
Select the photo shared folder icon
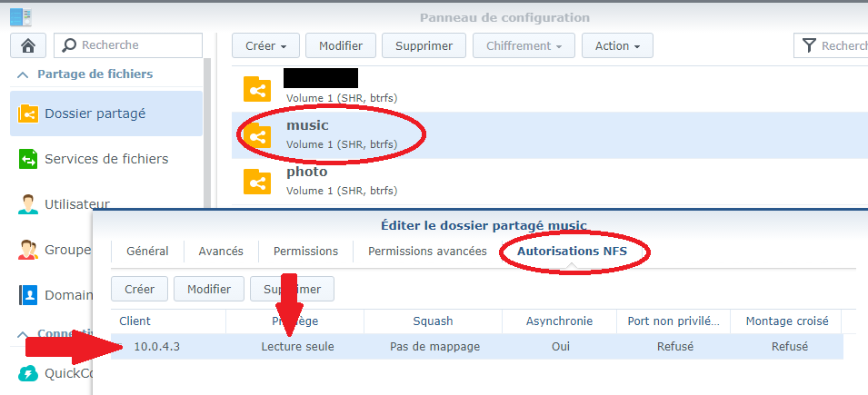tap(257, 183)
